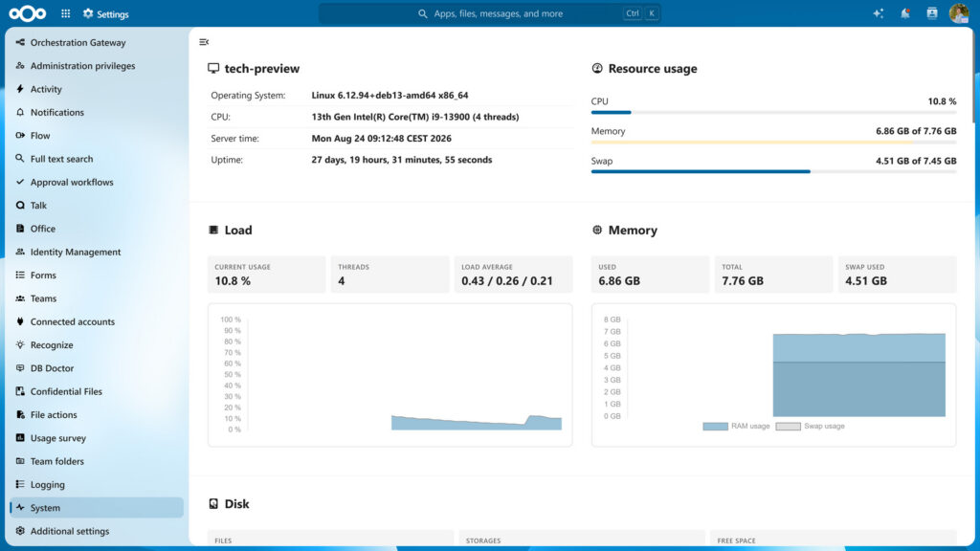Click the Operating System value Linux 6.12.94
This screenshot has width=980, height=551.
(x=390, y=96)
